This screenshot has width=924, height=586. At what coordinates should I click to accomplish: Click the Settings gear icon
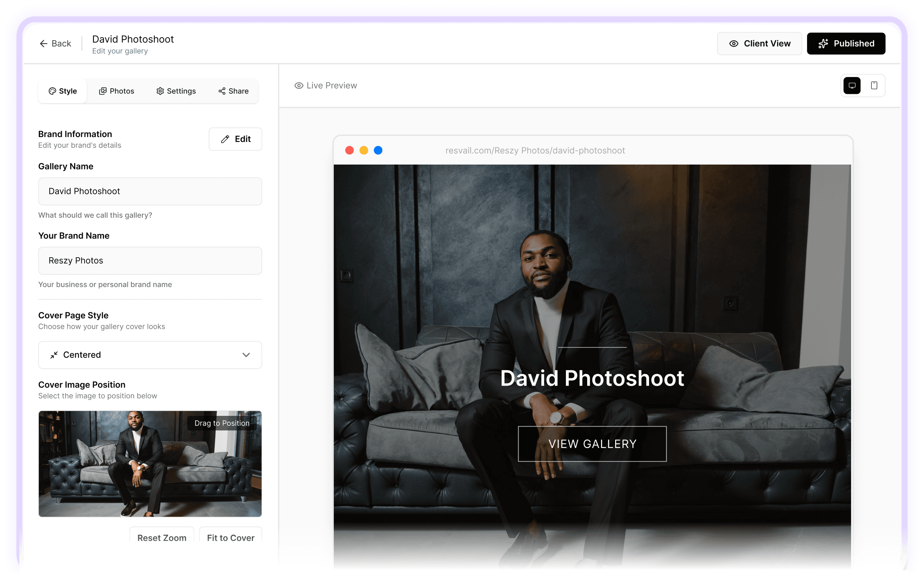pyautogui.click(x=160, y=91)
